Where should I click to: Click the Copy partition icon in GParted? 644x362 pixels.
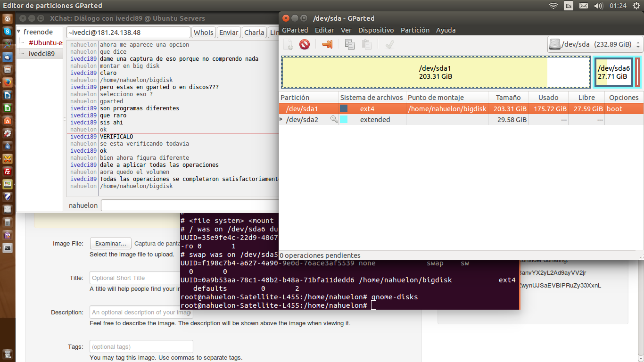349,45
